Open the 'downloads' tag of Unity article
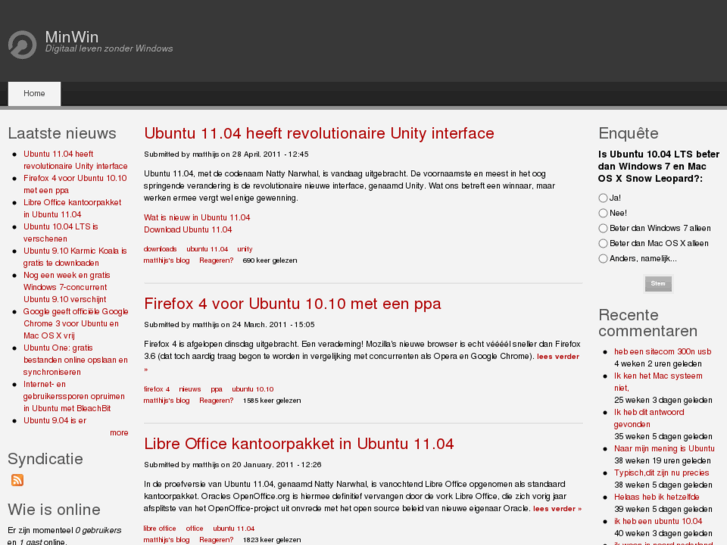727x545 pixels. click(160, 249)
